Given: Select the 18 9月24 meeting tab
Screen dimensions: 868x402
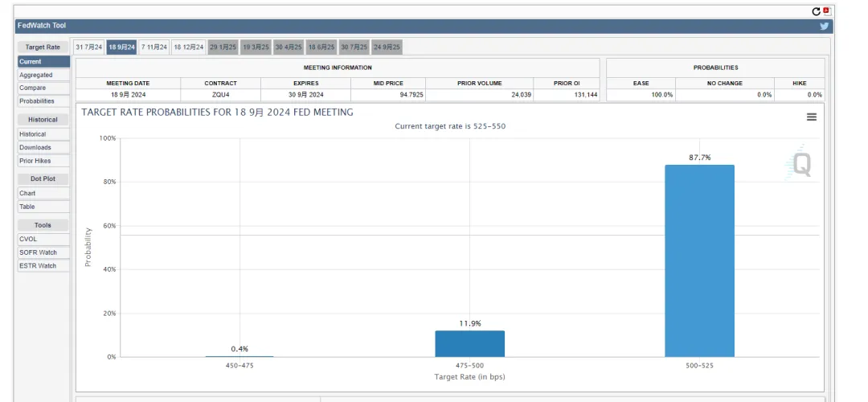Looking at the screenshot, I should click(122, 47).
